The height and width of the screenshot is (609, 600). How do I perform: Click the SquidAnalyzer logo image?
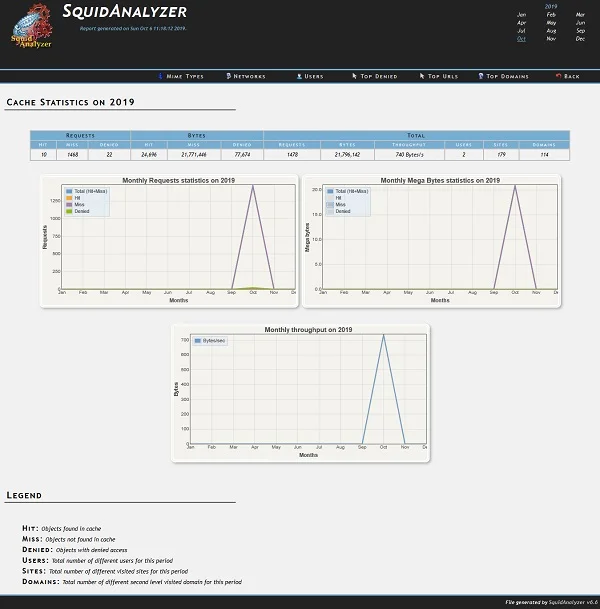click(x=32, y=26)
